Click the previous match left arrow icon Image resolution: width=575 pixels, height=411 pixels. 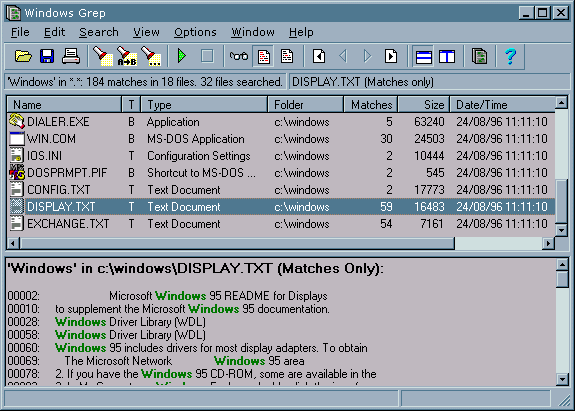click(343, 56)
